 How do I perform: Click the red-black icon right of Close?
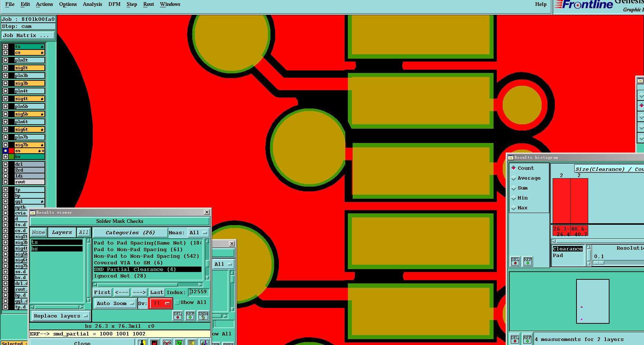point(154,343)
